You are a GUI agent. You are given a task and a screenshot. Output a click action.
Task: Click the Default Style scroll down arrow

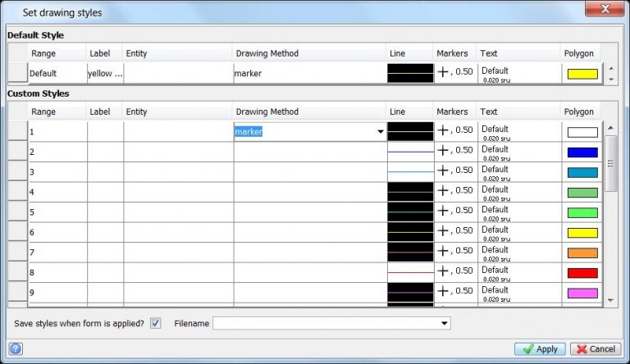[x=609, y=80]
